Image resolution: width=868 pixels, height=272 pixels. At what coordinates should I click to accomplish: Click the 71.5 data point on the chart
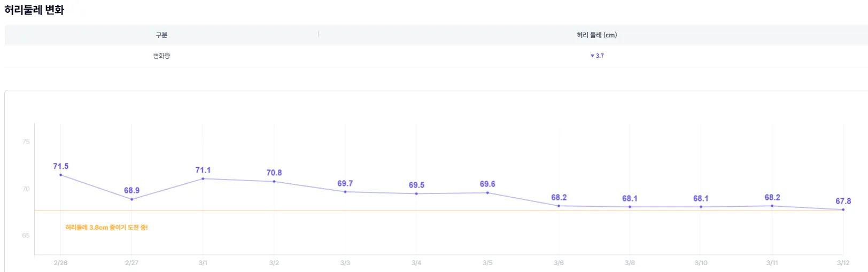[x=60, y=175]
